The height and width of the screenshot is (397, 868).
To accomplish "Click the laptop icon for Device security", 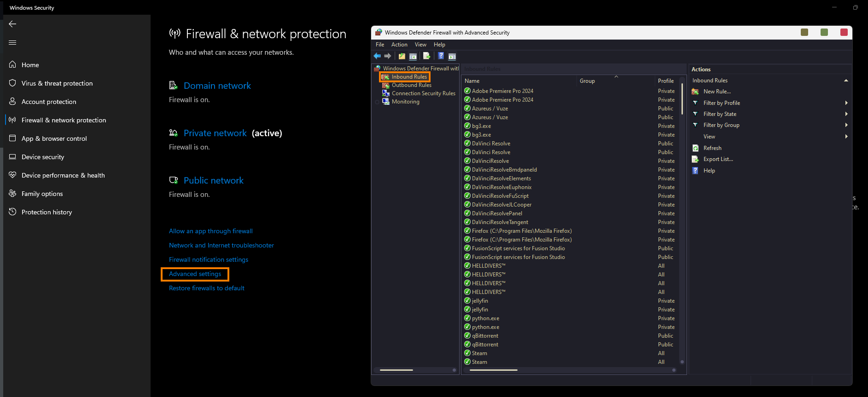I will pyautogui.click(x=12, y=156).
